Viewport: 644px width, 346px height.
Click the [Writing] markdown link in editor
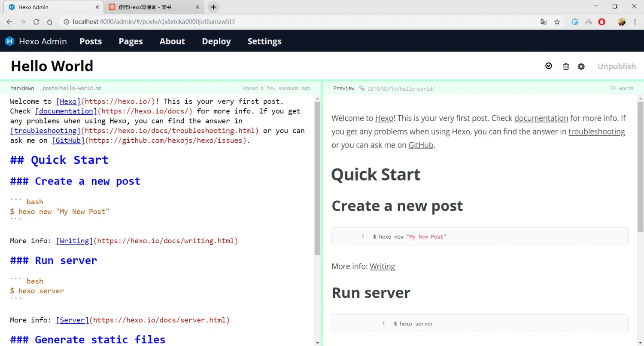point(74,241)
